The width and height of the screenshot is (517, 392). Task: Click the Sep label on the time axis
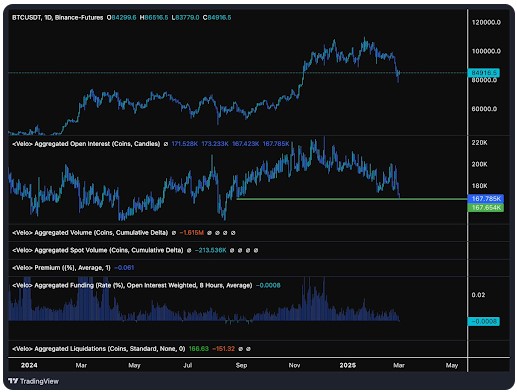click(x=241, y=365)
